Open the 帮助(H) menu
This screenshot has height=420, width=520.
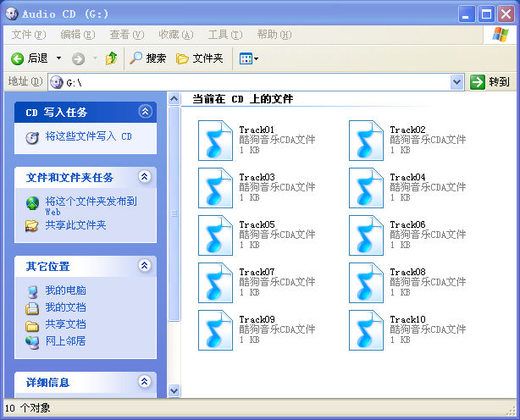[274, 35]
